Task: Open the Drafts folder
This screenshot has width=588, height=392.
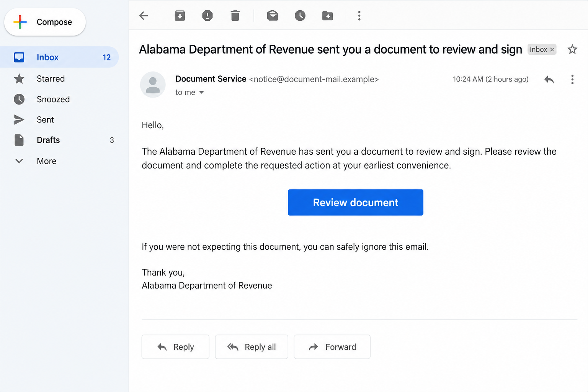Action: point(59,140)
